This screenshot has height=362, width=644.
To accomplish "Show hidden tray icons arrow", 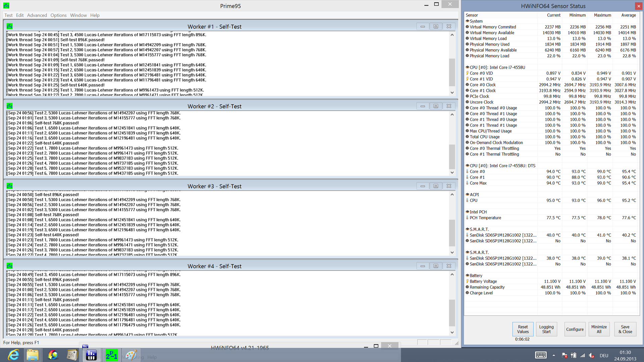I will (554, 355).
